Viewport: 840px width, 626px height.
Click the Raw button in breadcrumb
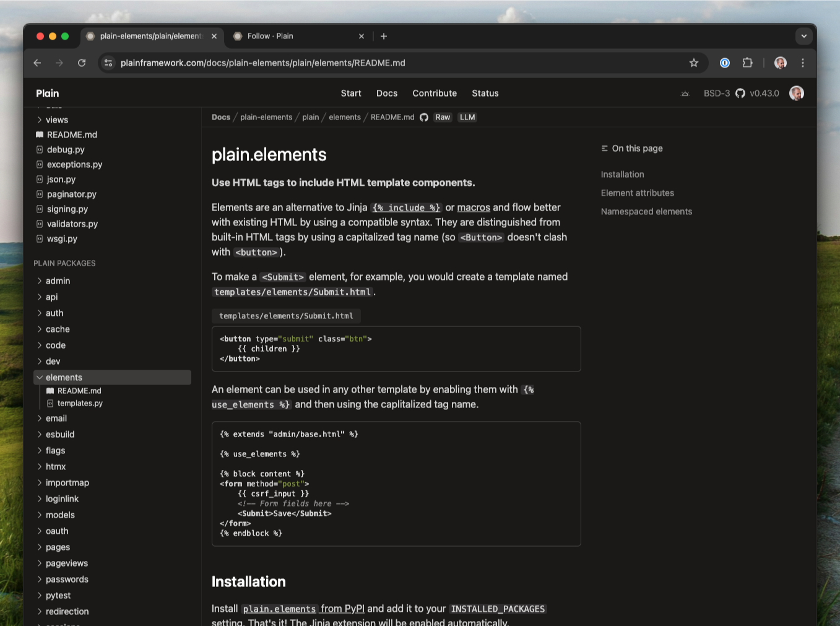point(443,117)
